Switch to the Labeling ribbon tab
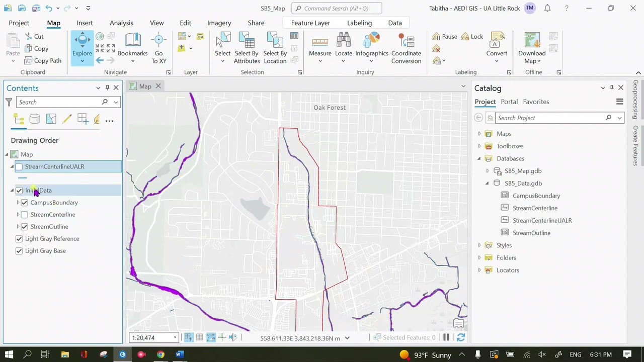Viewport: 644px width, 362px height. tap(359, 23)
